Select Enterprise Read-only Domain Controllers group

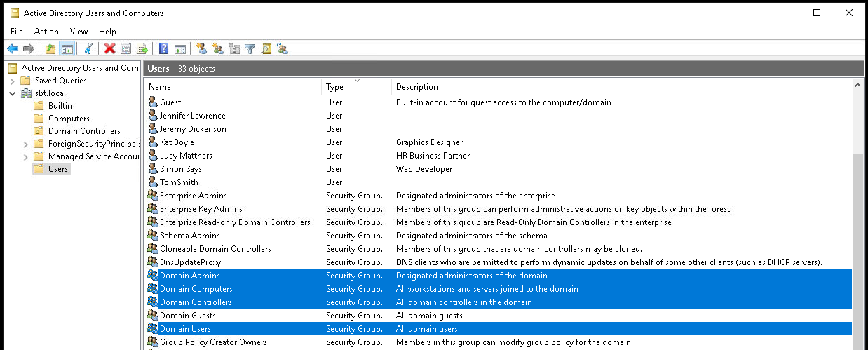point(499,222)
